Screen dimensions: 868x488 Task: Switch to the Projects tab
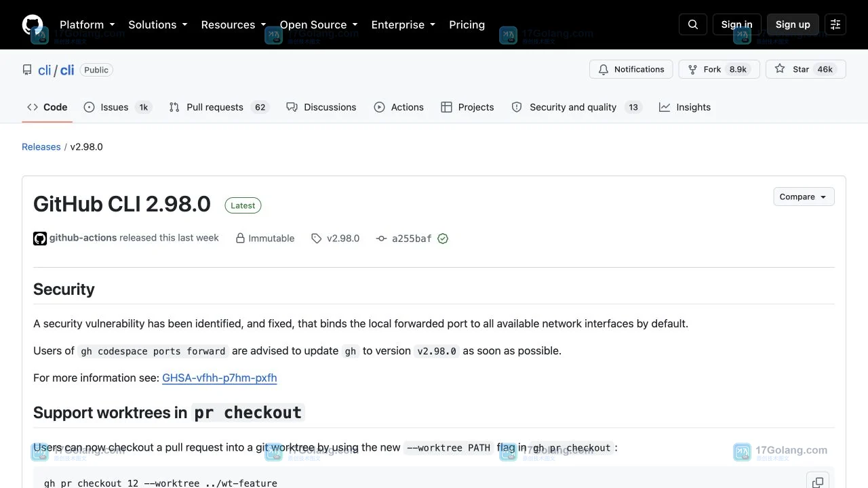coord(467,107)
